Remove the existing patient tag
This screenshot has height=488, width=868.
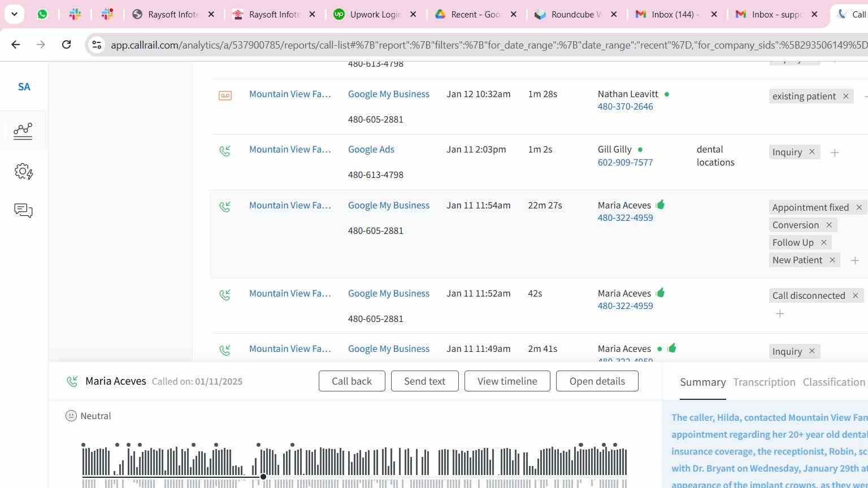coord(846,96)
